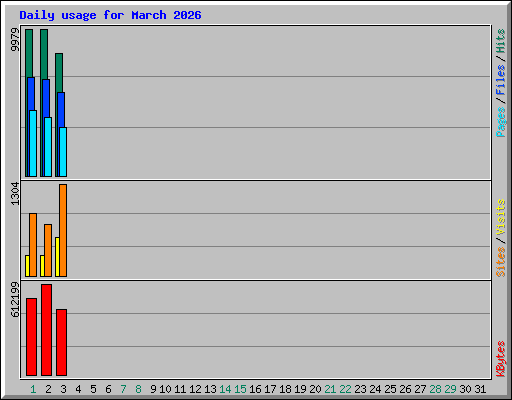This screenshot has width=512, height=400.
Task: Click green day number 15 on the axis
Action: [x=240, y=389]
